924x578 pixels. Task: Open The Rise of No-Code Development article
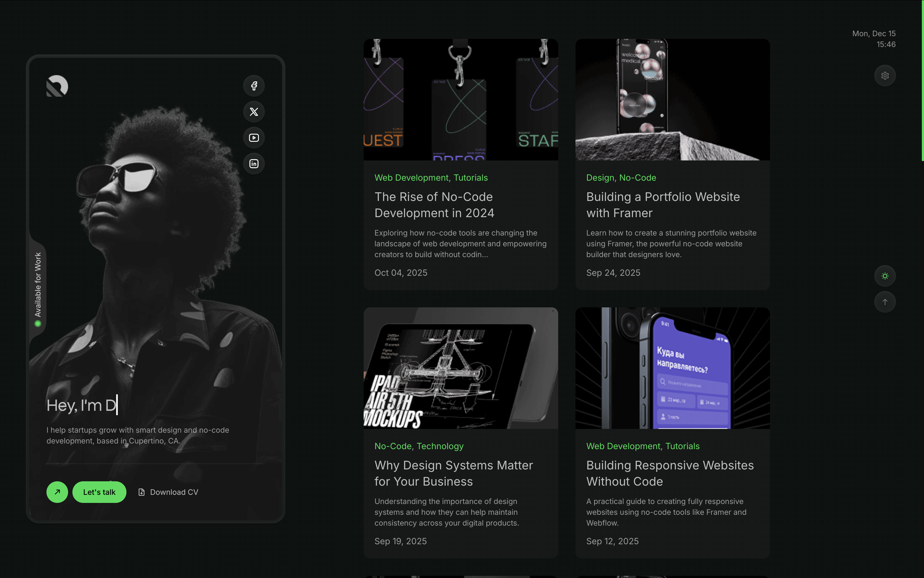click(434, 205)
